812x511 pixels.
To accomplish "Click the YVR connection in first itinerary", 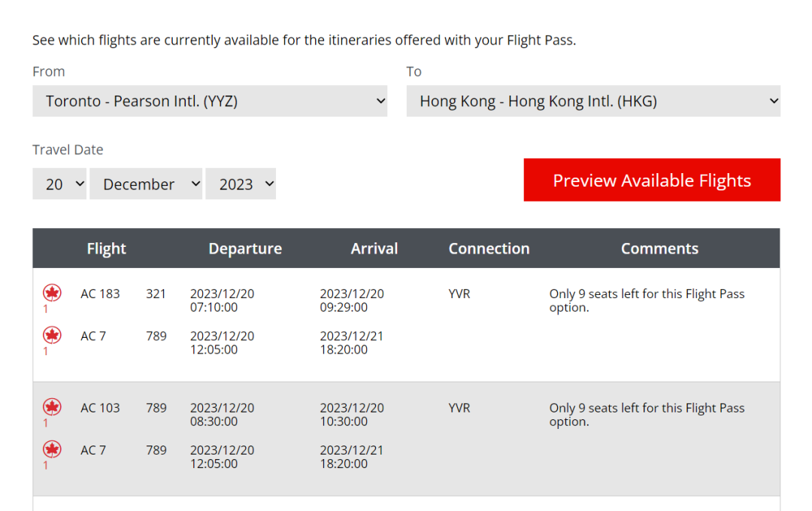I will 459,294.
